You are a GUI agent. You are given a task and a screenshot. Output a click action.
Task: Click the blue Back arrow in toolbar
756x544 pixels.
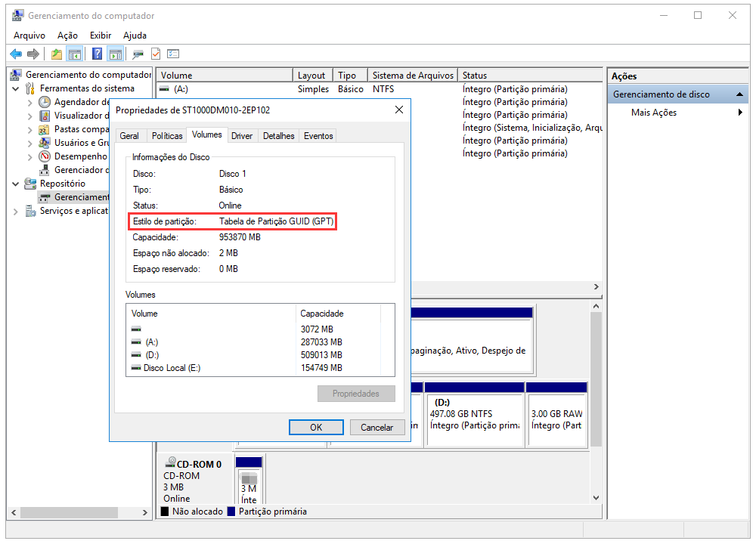(x=16, y=54)
